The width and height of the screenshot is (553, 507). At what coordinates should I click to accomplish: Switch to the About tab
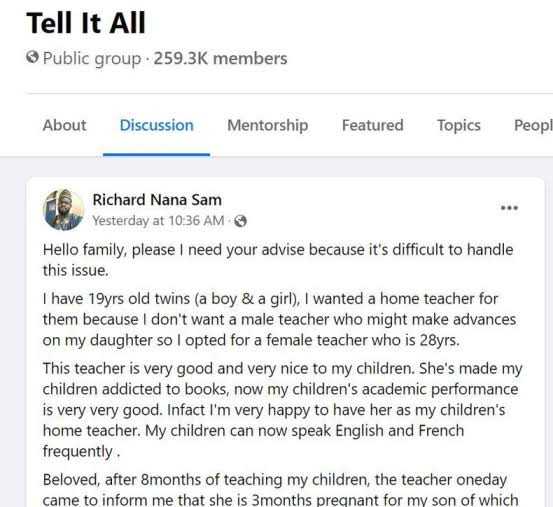pos(64,125)
